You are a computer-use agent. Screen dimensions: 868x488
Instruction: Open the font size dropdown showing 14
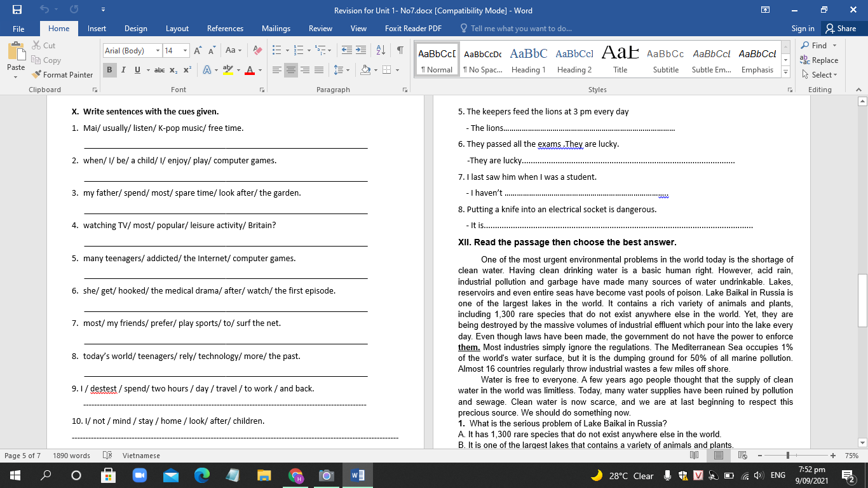pyautogui.click(x=186, y=50)
